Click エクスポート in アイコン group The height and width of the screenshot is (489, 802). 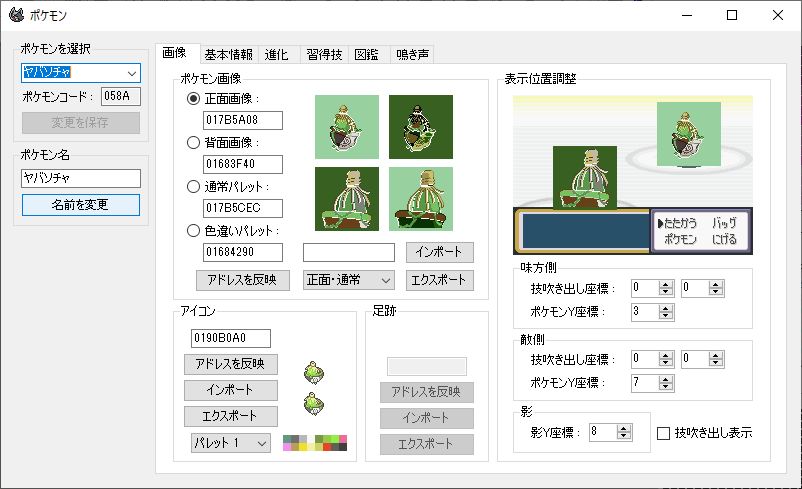(x=231, y=416)
